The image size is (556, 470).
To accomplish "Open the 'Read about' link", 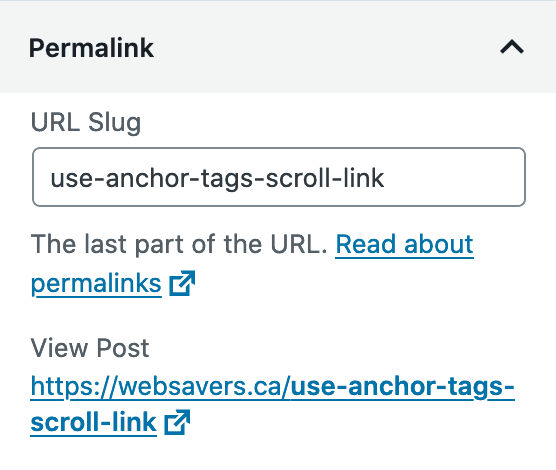I will click(x=404, y=244).
